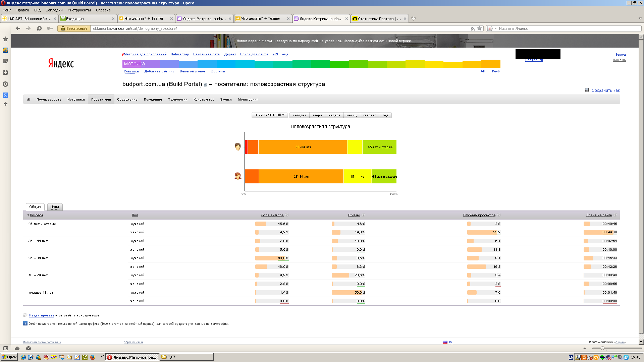Switch to the UKR.NET browser tab
Screen dimensions: 644x362
pos(30,19)
